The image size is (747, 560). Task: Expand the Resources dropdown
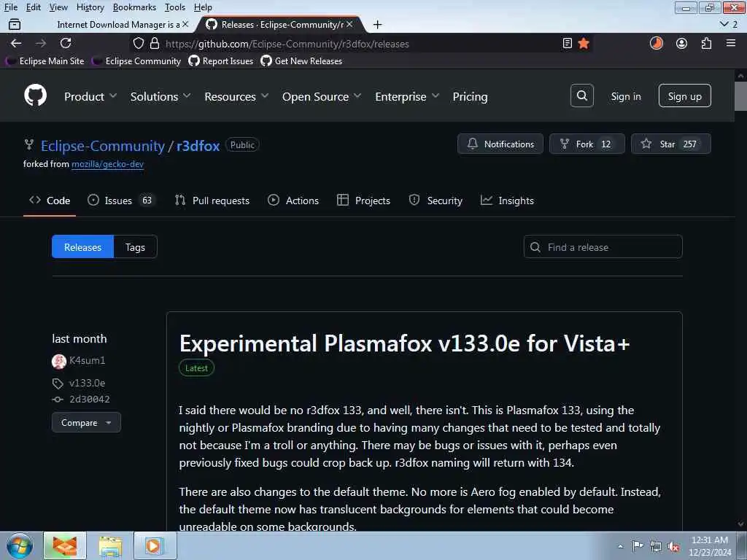236,97
